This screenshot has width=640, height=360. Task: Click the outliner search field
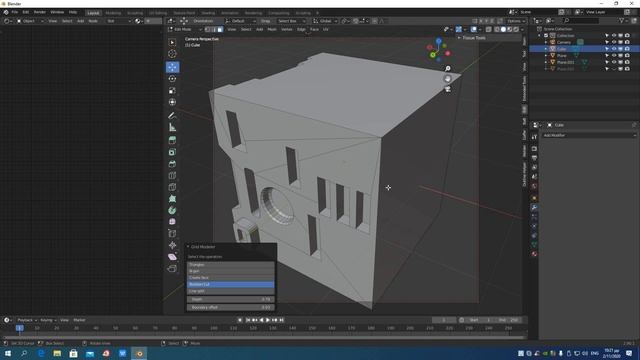coord(581,20)
